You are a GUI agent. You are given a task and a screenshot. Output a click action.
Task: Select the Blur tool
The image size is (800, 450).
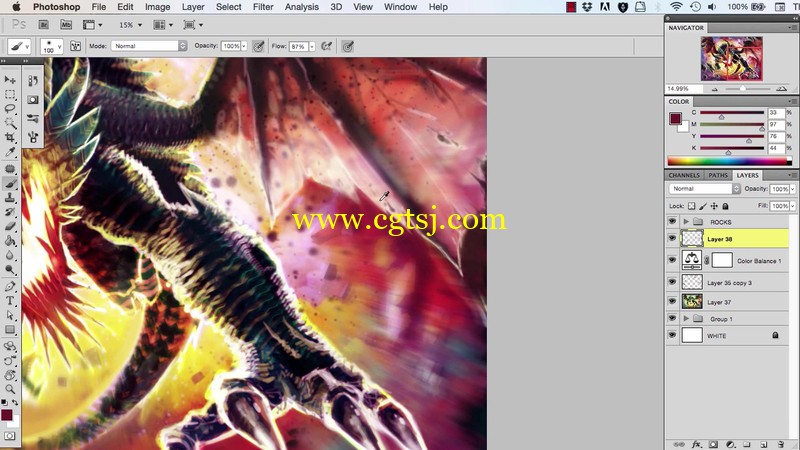click(10, 255)
